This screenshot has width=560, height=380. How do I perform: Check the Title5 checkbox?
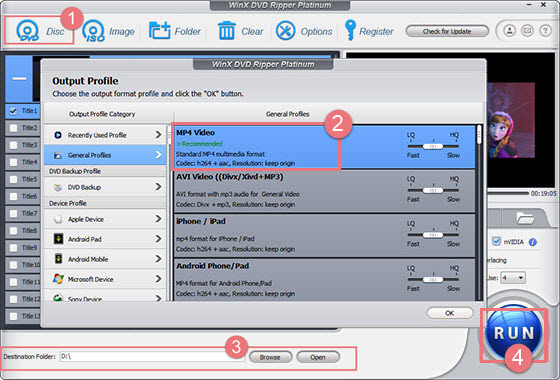tap(13, 179)
